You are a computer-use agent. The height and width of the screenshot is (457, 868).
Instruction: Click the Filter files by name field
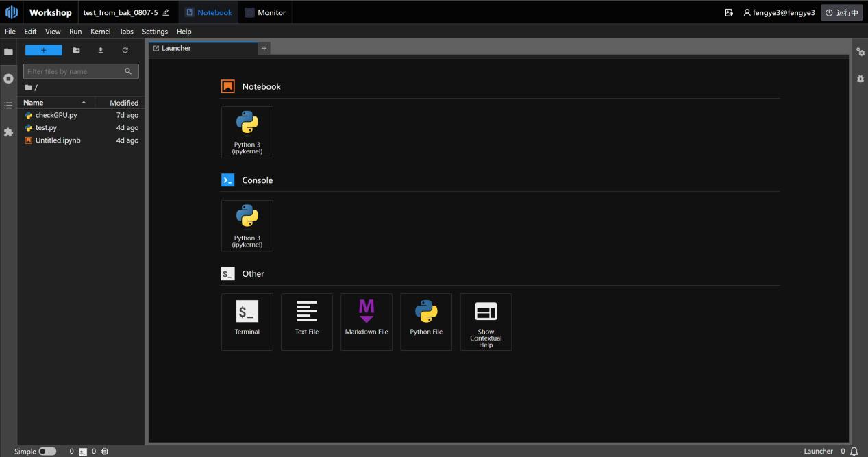(x=81, y=71)
